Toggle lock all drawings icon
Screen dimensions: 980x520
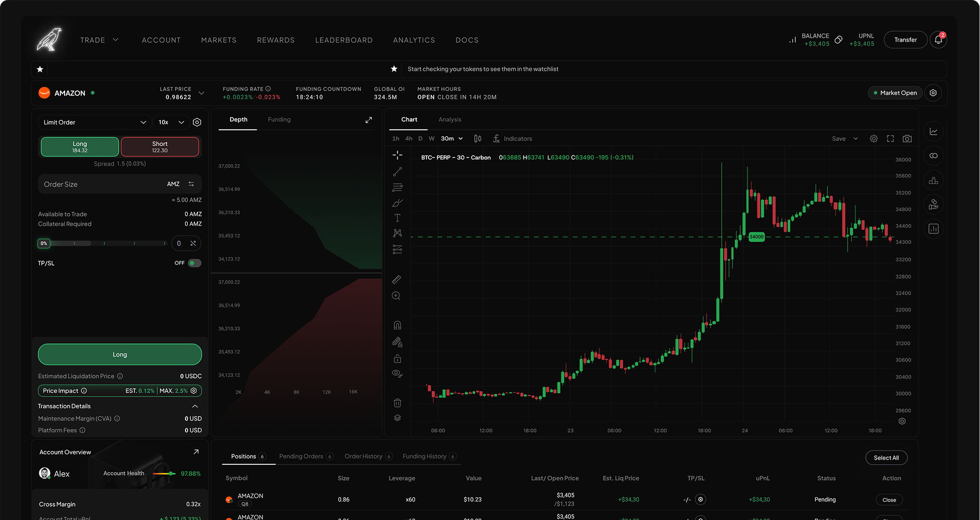point(397,358)
